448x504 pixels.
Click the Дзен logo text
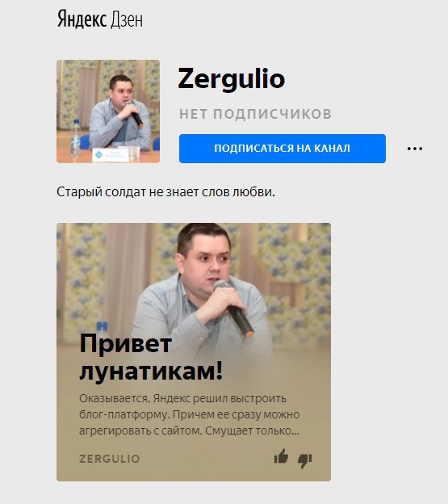126,20
